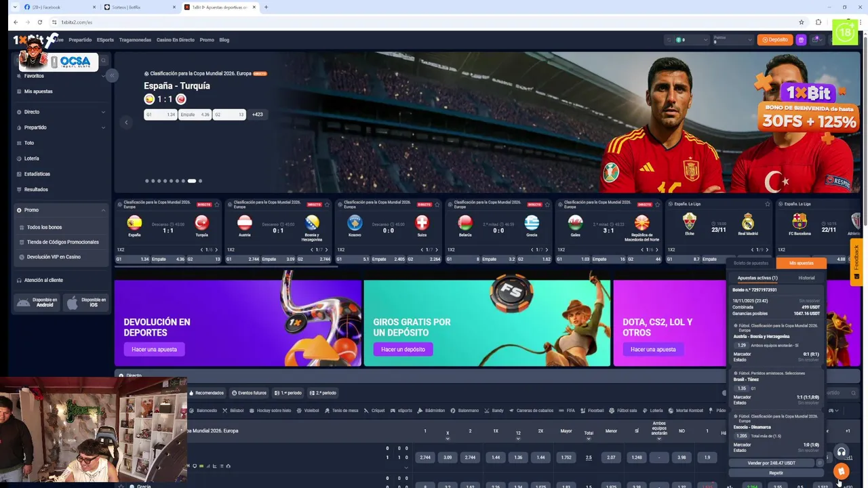Screen dimensions: 868x488
Task: Filter by 1.er período
Action: (288, 393)
